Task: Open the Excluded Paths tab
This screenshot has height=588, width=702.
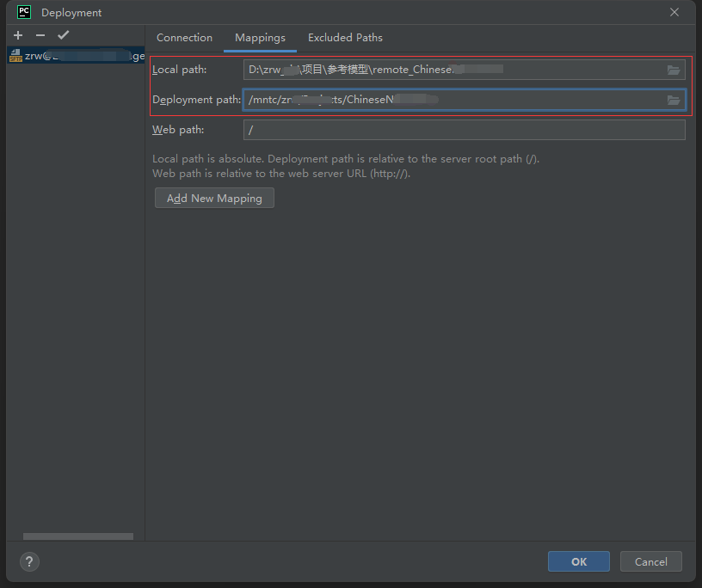Action: (x=345, y=38)
